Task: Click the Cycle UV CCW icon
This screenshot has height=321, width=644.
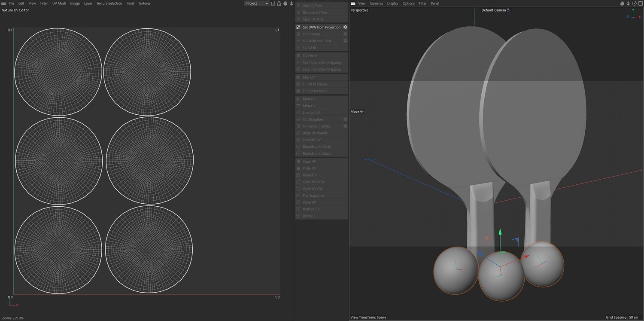Action: 298,182
